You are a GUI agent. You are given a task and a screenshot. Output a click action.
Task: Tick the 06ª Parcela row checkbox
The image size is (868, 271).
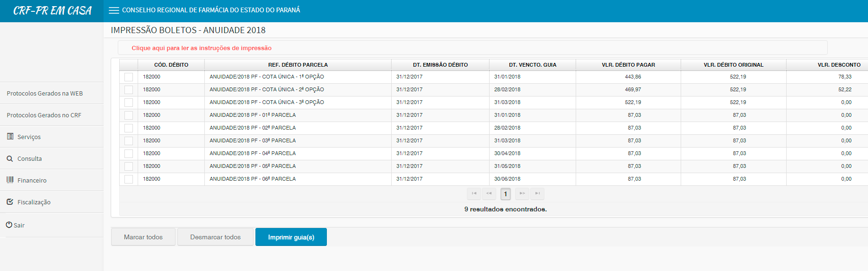[x=129, y=179]
